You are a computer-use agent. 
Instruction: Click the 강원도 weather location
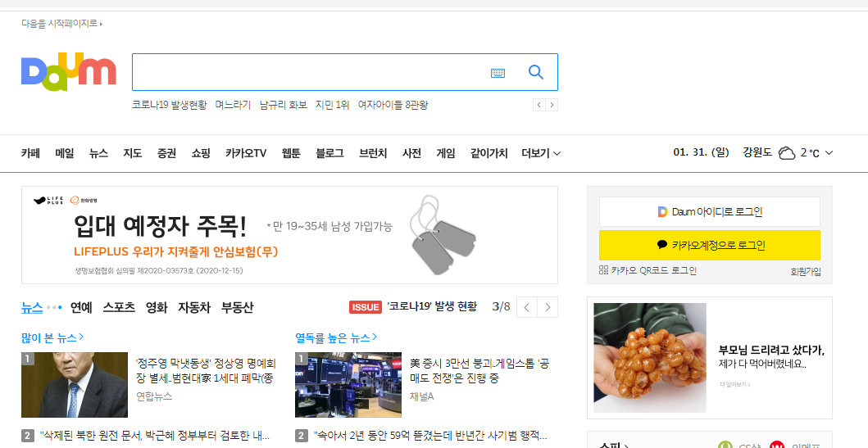click(757, 152)
